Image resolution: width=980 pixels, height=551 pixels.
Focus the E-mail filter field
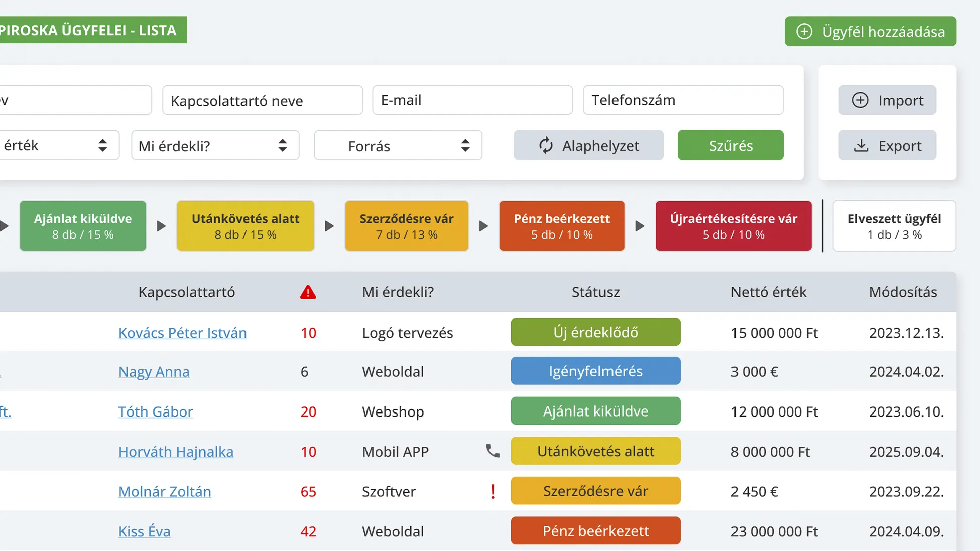click(472, 100)
